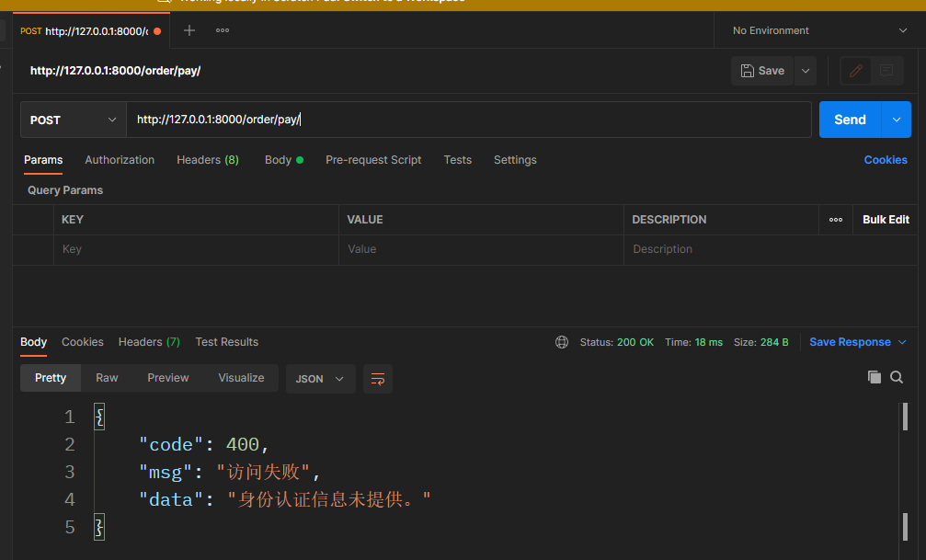The image size is (926, 560).
Task: Click Bulk Edit
Action: point(886,220)
